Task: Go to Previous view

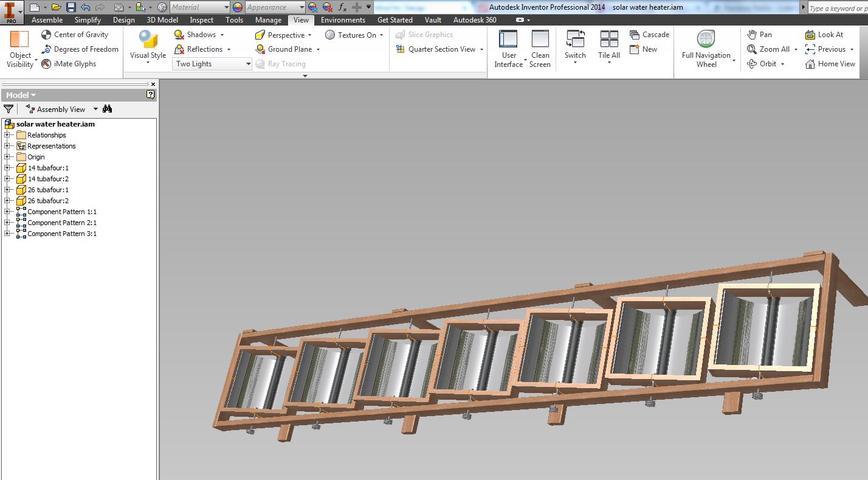Action: [825, 49]
